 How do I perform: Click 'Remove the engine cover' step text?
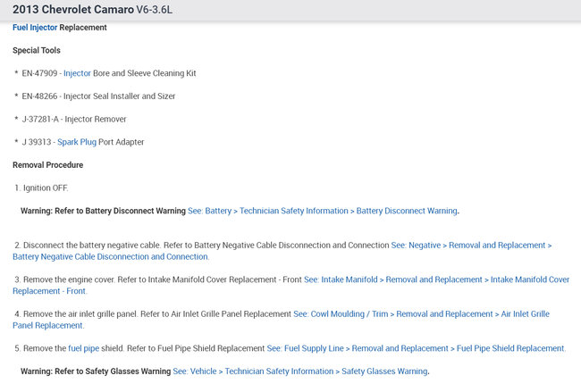[x=70, y=279]
